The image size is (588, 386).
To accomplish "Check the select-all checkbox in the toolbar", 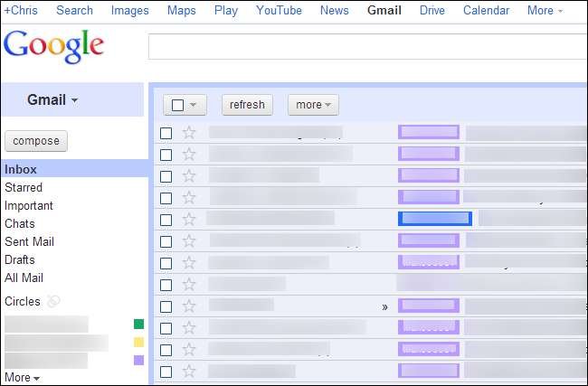I will 178,105.
